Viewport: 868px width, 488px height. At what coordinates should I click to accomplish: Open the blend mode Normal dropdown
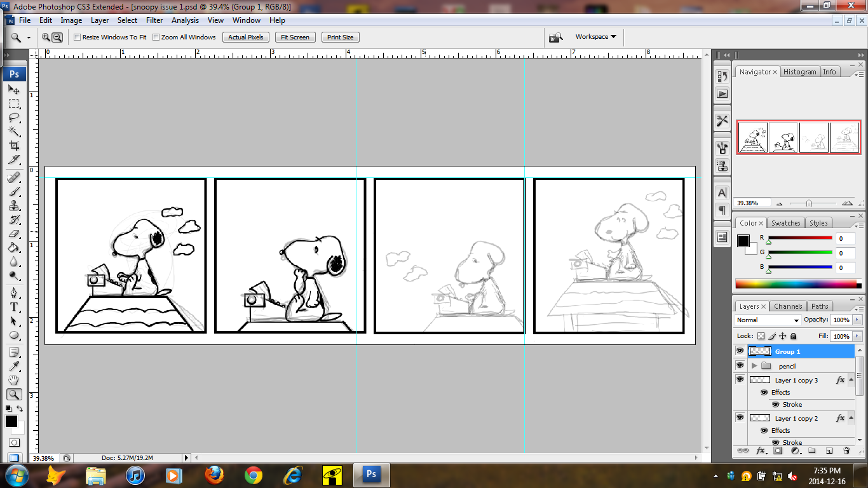click(x=768, y=320)
